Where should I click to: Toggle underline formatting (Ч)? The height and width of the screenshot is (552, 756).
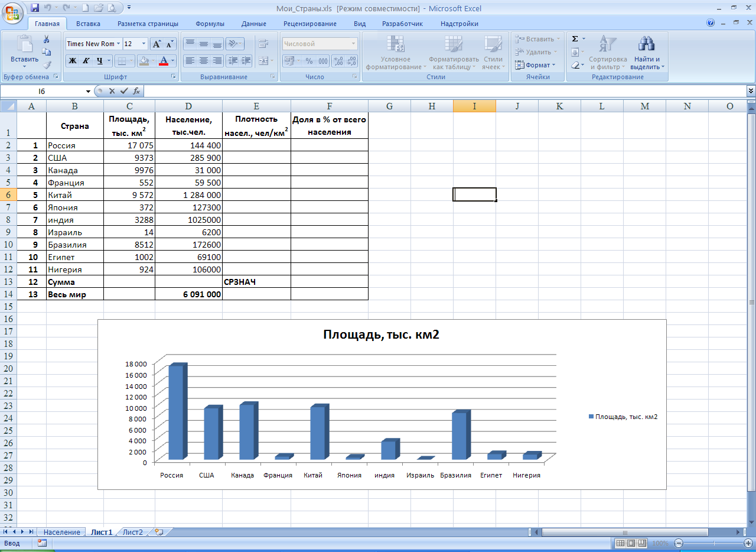100,60
